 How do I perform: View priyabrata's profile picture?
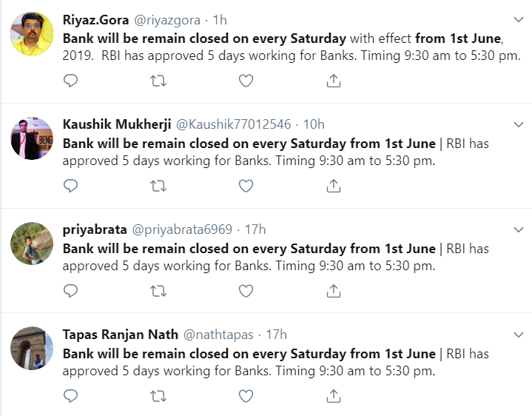[x=32, y=244]
